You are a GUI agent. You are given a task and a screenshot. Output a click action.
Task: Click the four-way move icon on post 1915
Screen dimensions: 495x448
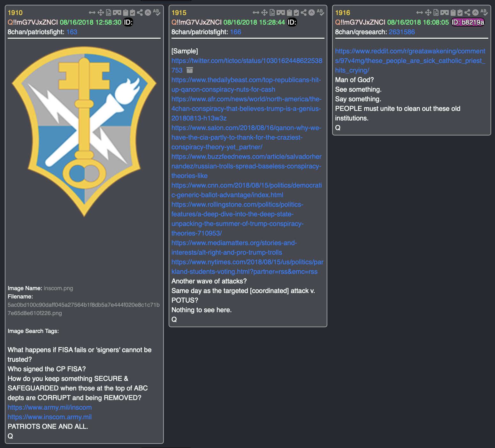(264, 12)
